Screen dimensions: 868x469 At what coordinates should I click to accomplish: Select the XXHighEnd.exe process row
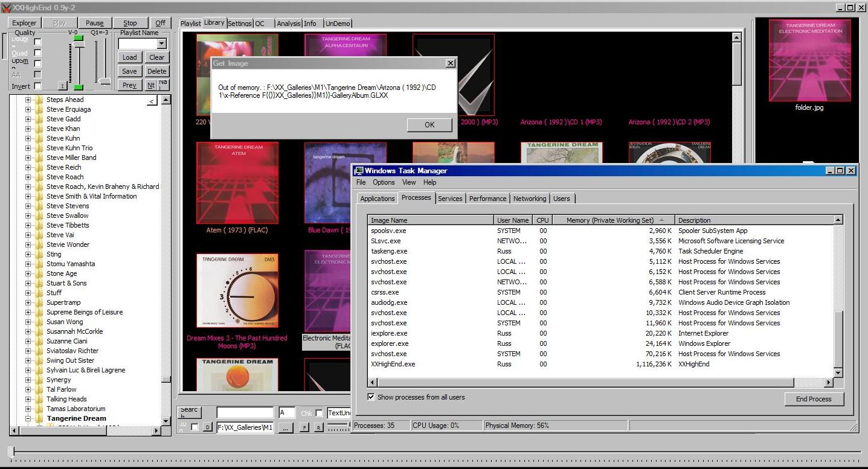601,364
